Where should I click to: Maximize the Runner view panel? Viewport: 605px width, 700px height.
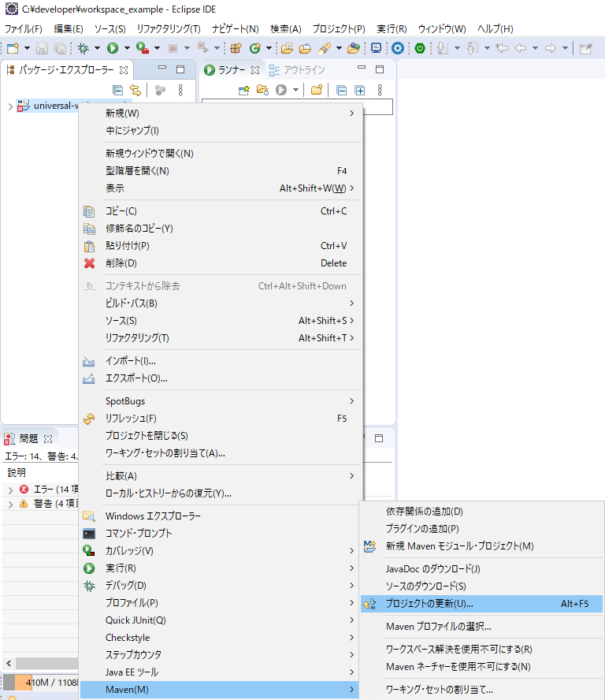(x=380, y=69)
